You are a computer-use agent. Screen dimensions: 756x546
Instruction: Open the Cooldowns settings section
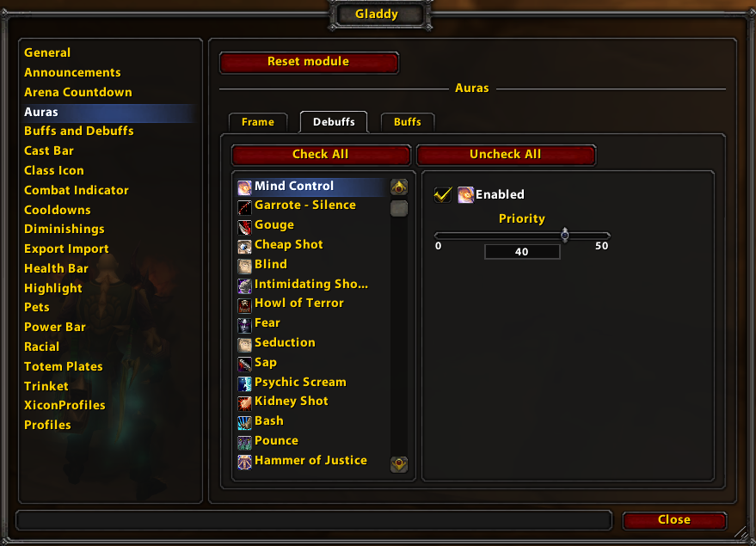point(58,210)
